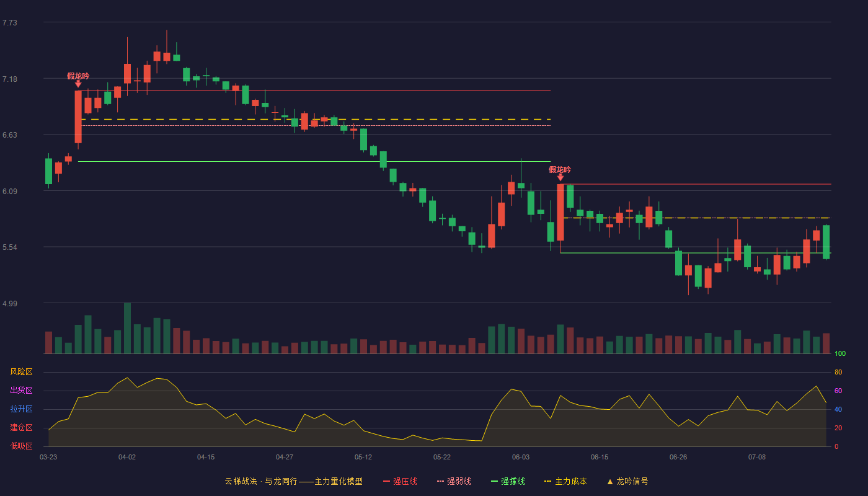
Task: Click the 80 indicator scale label
Action: tap(838, 372)
